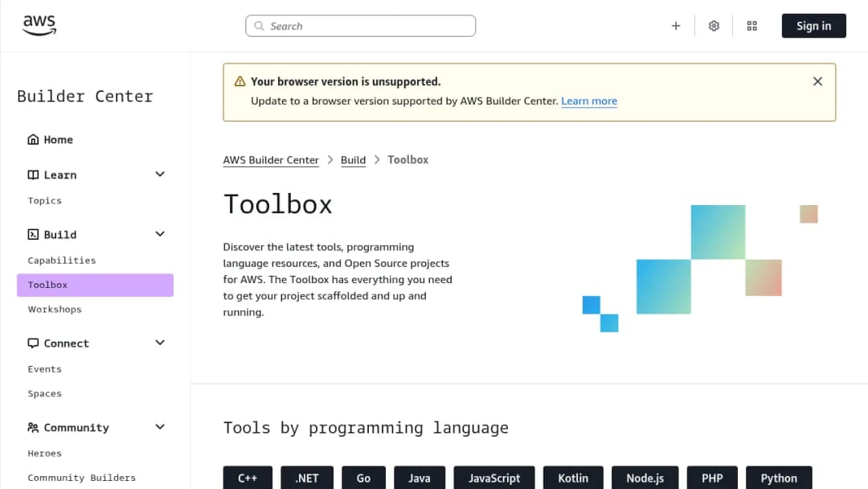Click the Community people icon
The width and height of the screenshot is (868, 489).
click(x=33, y=428)
